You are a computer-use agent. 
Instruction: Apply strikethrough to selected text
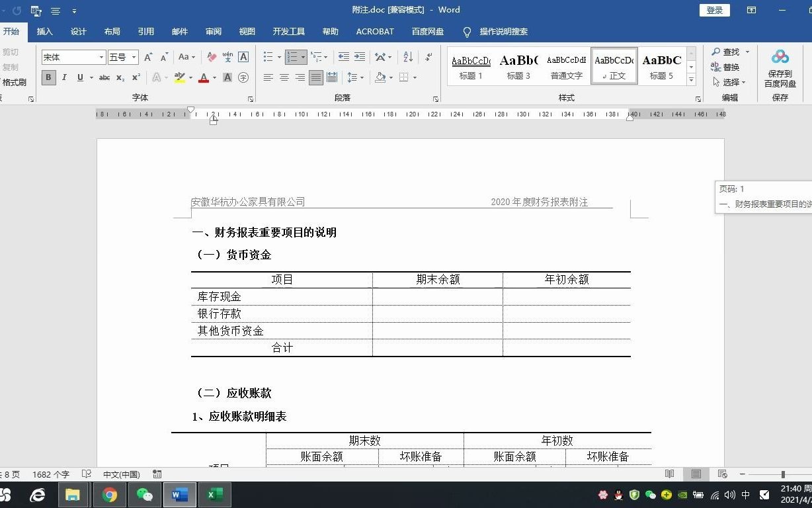[x=103, y=77]
